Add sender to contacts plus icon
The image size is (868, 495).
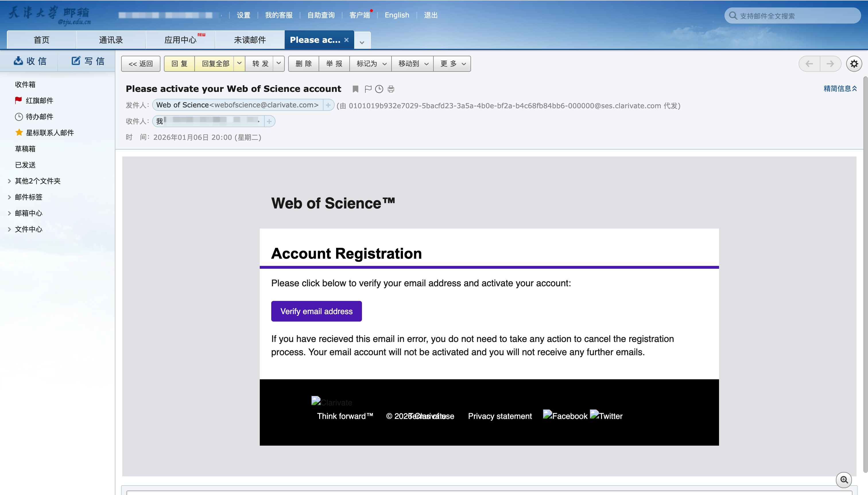tap(328, 105)
